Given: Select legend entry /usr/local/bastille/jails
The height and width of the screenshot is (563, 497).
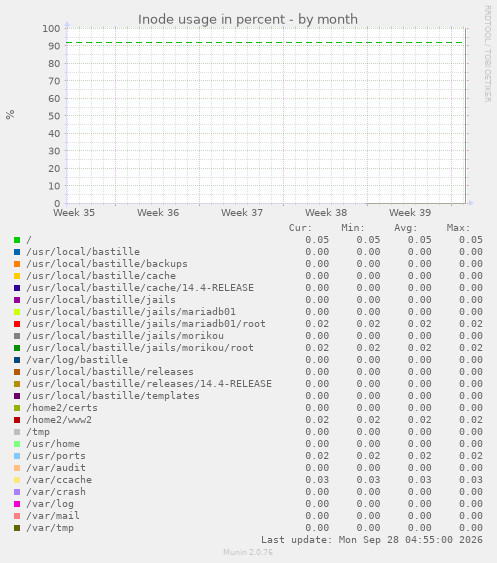Looking at the screenshot, I should pos(101,300).
